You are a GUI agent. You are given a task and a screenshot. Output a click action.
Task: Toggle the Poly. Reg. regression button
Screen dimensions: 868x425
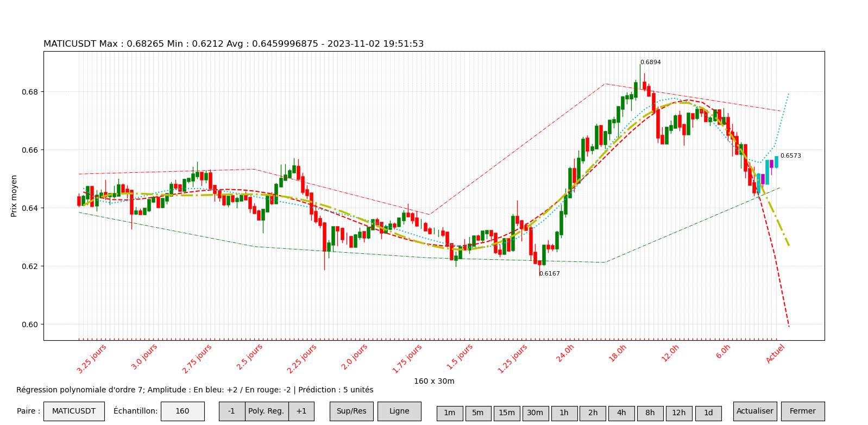[x=267, y=411]
